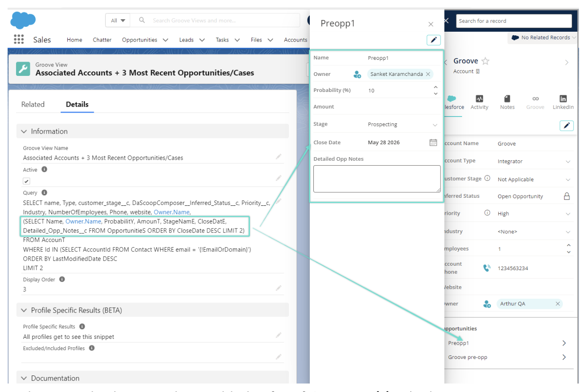
Task: Expand the Leads nav dropdown arrow
Action: [x=202, y=40]
